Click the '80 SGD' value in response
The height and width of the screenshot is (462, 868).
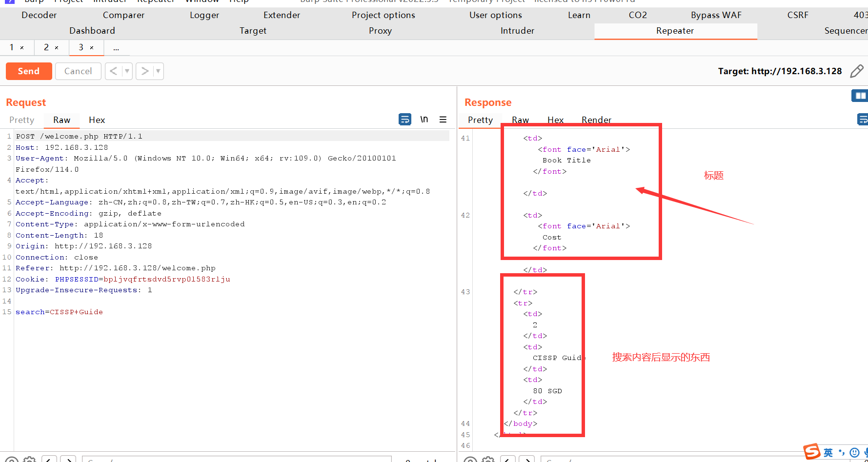point(547,391)
